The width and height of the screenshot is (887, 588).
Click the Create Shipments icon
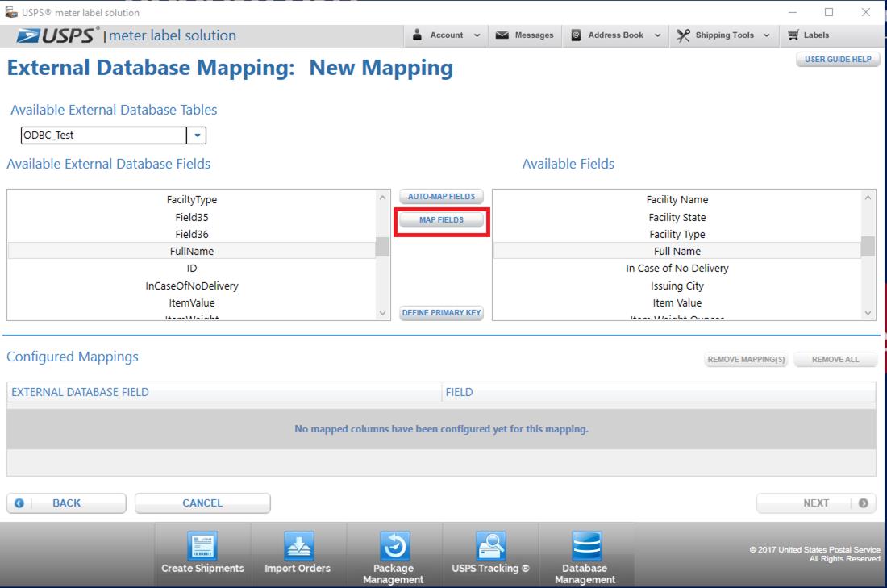[x=202, y=546]
